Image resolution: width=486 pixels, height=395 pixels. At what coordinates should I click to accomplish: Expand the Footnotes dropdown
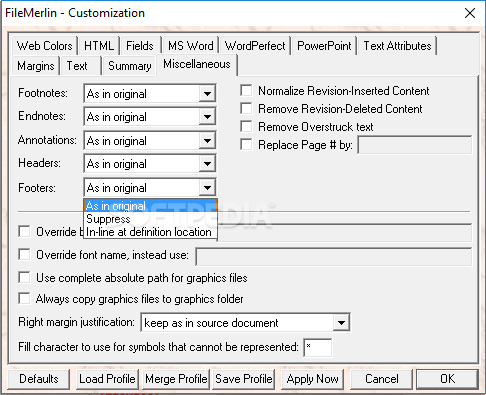[x=207, y=94]
